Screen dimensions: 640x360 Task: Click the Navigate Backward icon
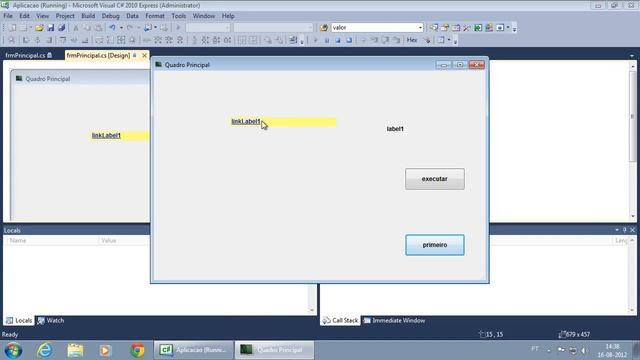(148, 28)
